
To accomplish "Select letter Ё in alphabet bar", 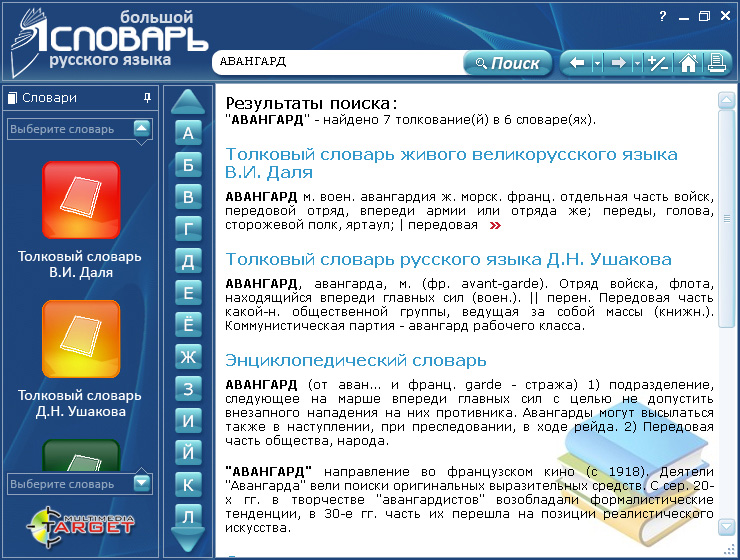I will pos(188,325).
